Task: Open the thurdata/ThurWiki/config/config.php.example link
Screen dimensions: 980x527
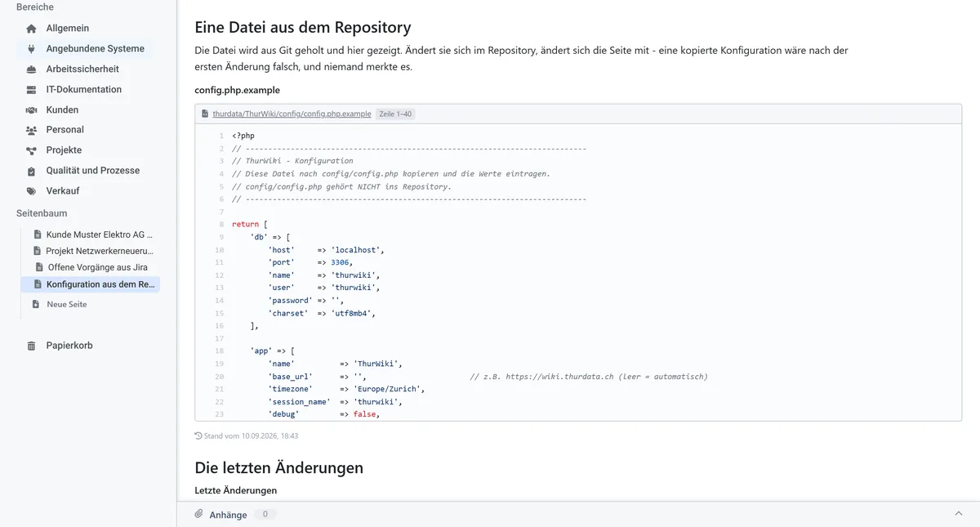Action: [292, 114]
